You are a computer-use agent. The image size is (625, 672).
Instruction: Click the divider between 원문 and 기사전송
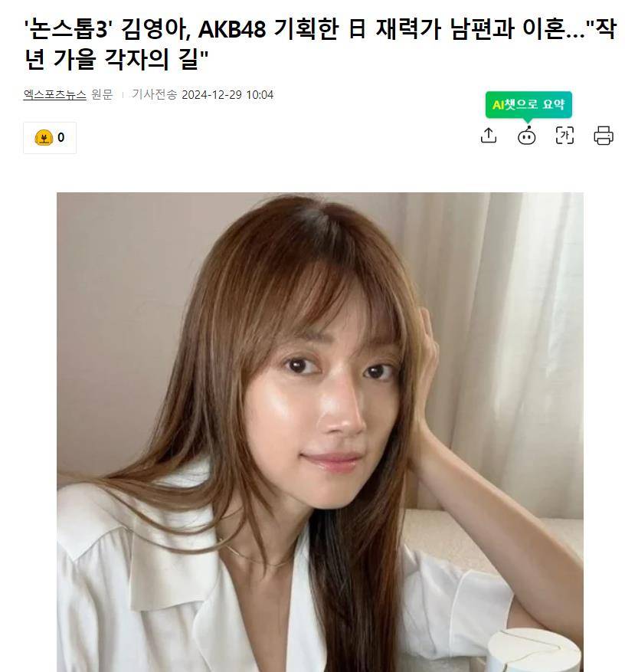pyautogui.click(x=123, y=95)
